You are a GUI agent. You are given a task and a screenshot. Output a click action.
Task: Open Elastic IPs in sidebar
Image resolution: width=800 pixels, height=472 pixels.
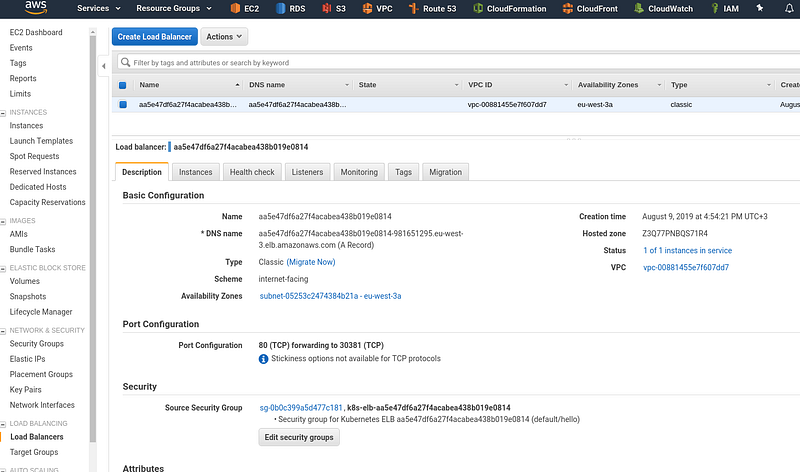pyautogui.click(x=27, y=359)
